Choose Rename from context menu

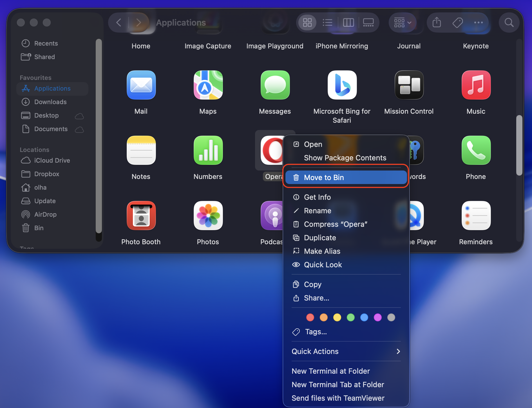[x=346, y=211]
